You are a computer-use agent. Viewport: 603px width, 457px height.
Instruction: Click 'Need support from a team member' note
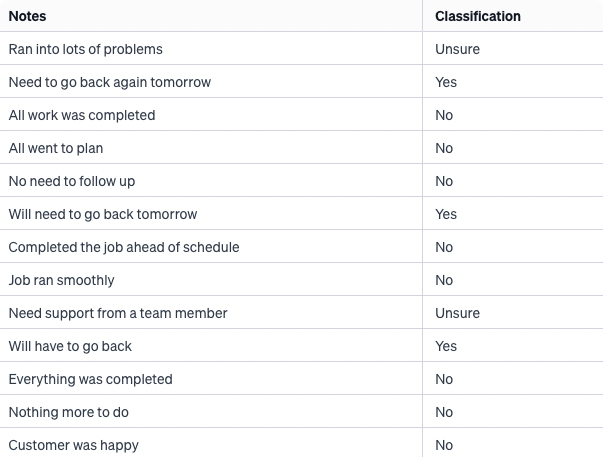118,314
